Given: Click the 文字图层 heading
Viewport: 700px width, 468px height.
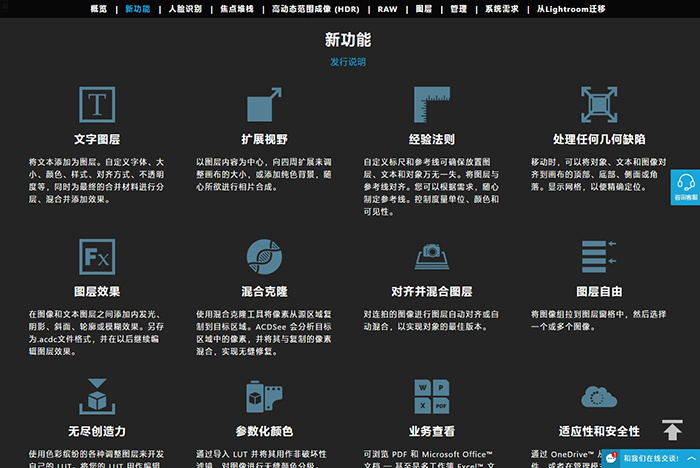Looking at the screenshot, I should coord(97,139).
